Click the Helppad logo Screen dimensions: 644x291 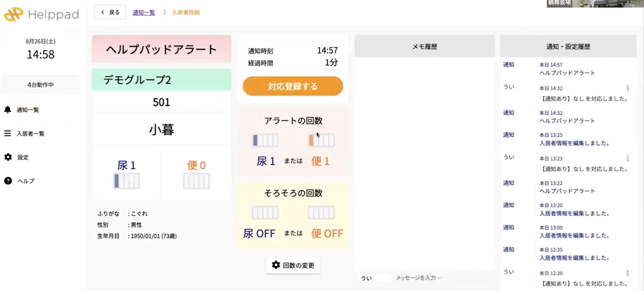41,14
